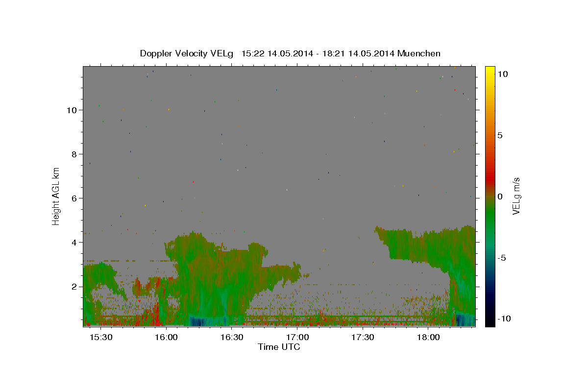Viewport: 588px width, 392px height.
Task: Click the height axis label 6
Action: coord(73,198)
